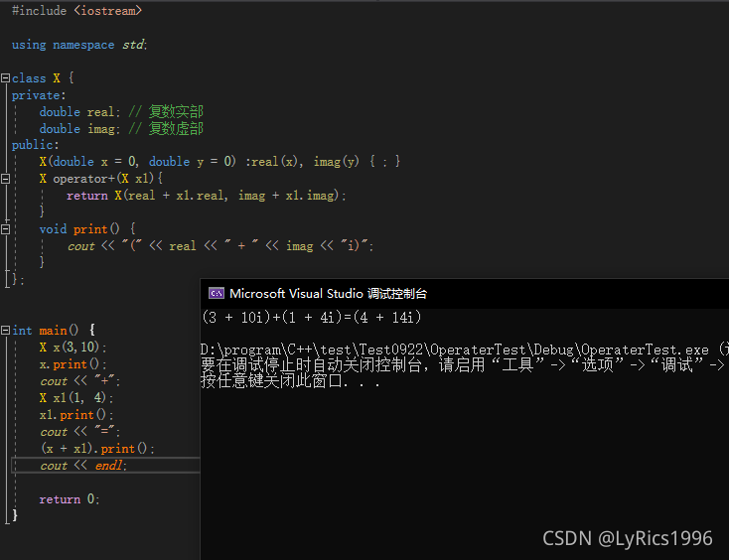Click the debug console window icon
The width and height of the screenshot is (729, 560).
[x=217, y=293]
